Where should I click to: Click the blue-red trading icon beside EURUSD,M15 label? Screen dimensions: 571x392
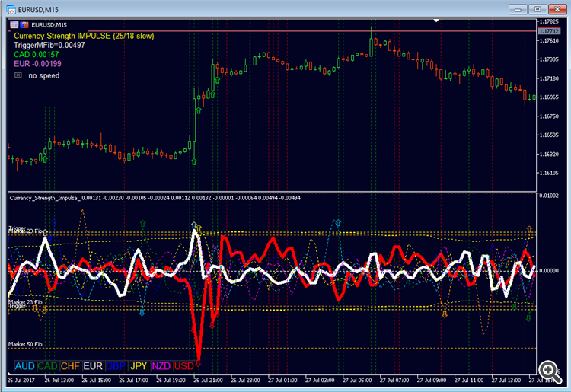pyautogui.click(x=24, y=25)
